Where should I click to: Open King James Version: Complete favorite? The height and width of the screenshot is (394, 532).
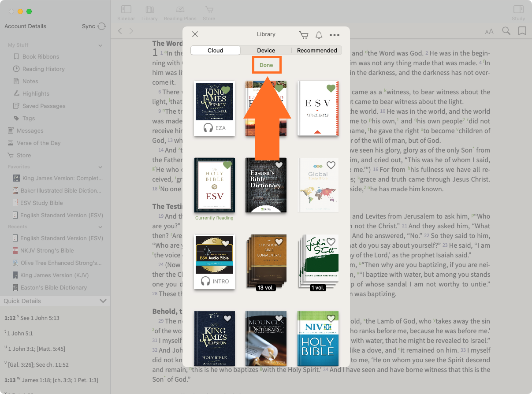pyautogui.click(x=58, y=178)
